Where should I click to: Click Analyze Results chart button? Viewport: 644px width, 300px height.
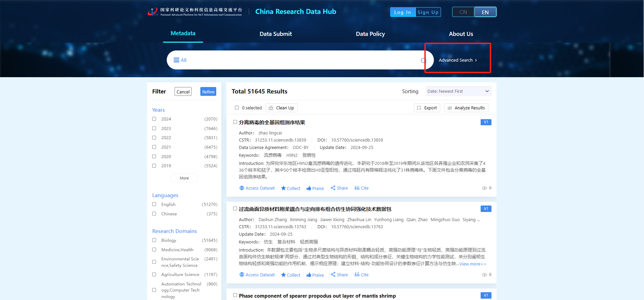(466, 108)
